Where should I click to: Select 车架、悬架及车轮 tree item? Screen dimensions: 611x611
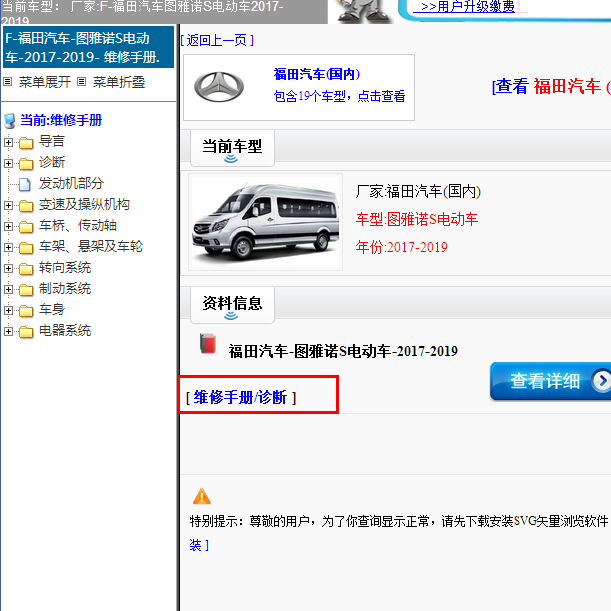click(x=91, y=247)
